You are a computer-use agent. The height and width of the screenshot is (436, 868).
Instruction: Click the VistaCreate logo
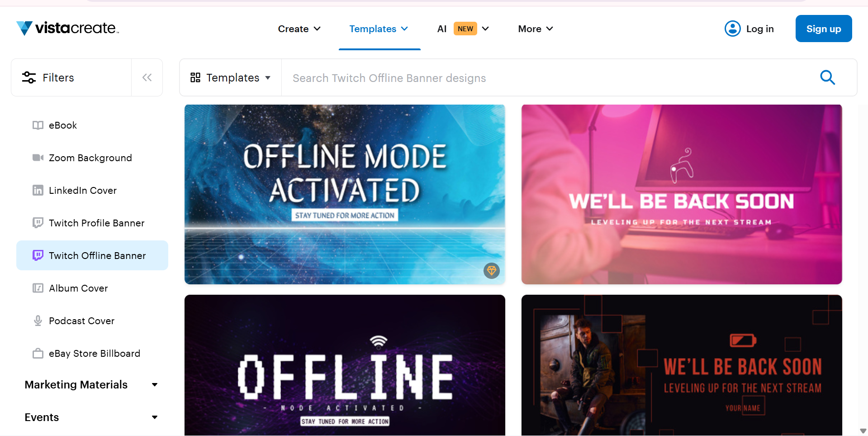pyautogui.click(x=67, y=28)
